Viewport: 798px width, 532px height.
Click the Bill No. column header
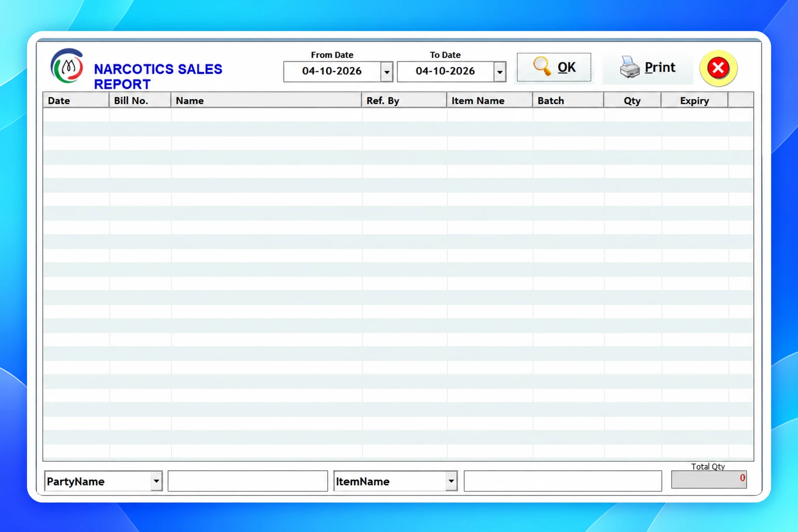point(140,100)
